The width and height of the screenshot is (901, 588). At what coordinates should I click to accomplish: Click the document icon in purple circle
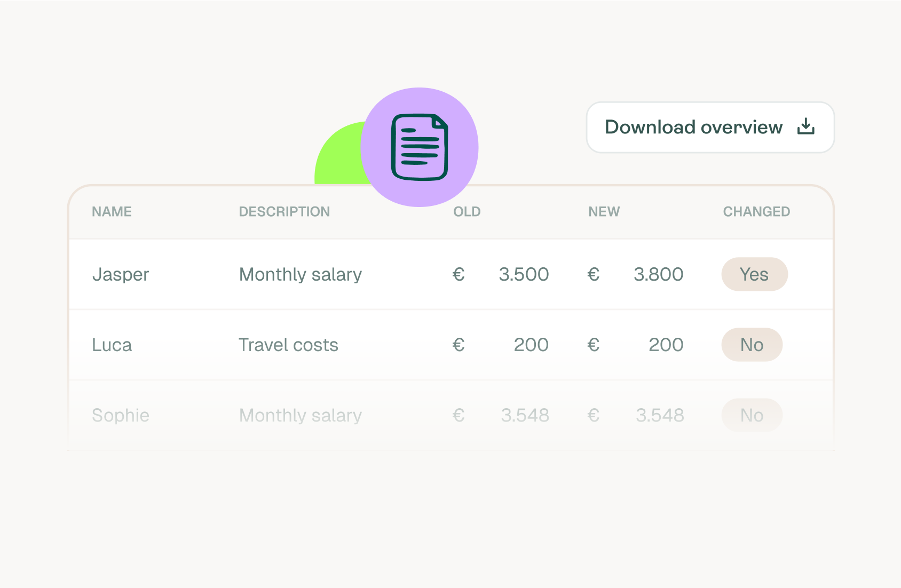[x=420, y=147]
